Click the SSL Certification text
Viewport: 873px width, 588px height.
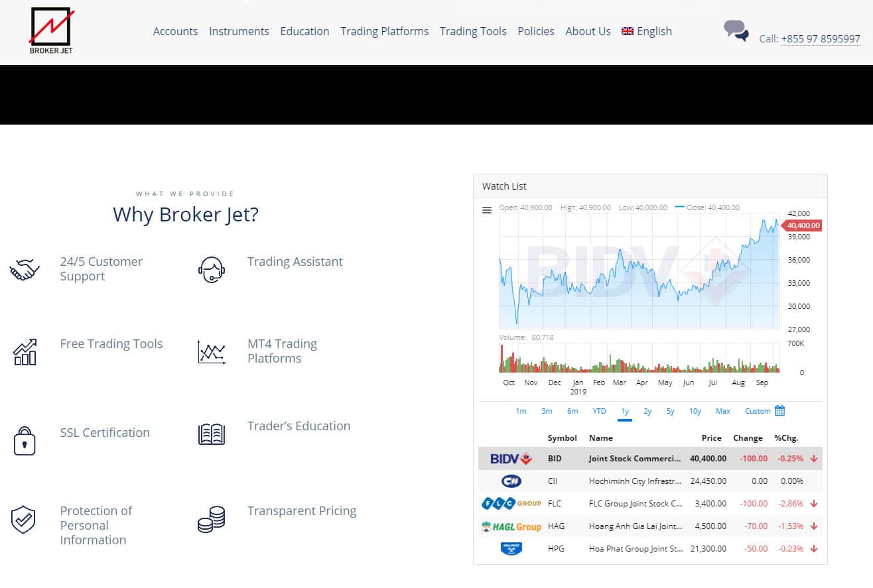[x=105, y=433]
